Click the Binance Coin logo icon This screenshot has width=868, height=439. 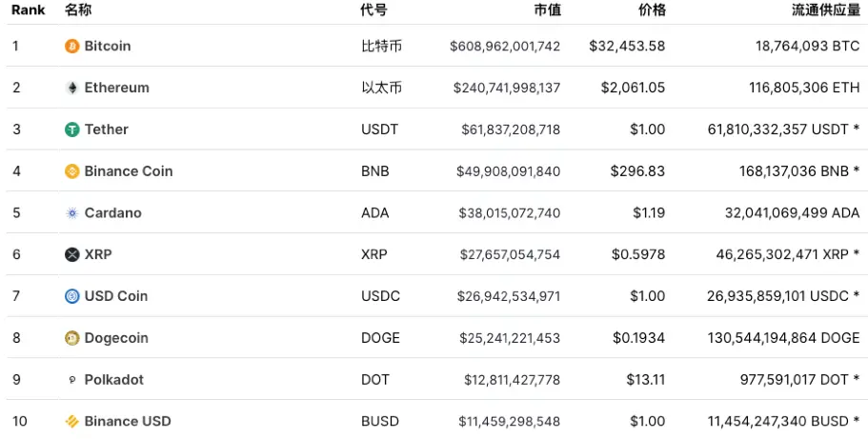click(x=72, y=171)
